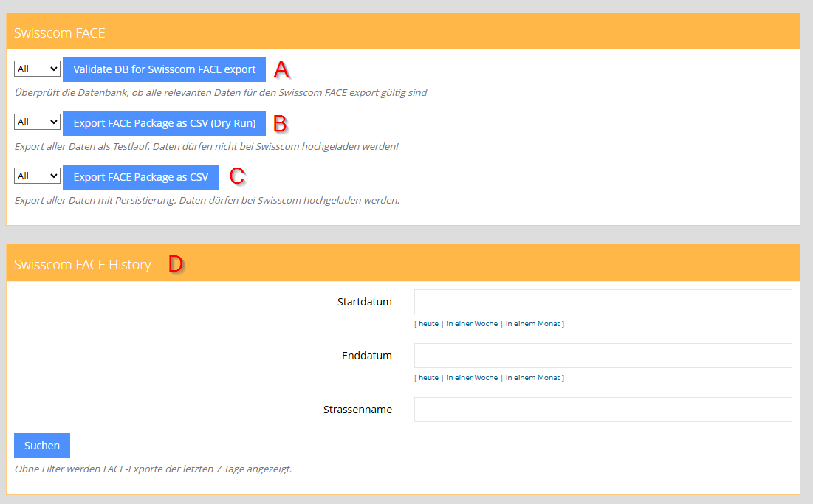Focus the Strassenname input field
This screenshot has width=813, height=504.
click(x=603, y=410)
